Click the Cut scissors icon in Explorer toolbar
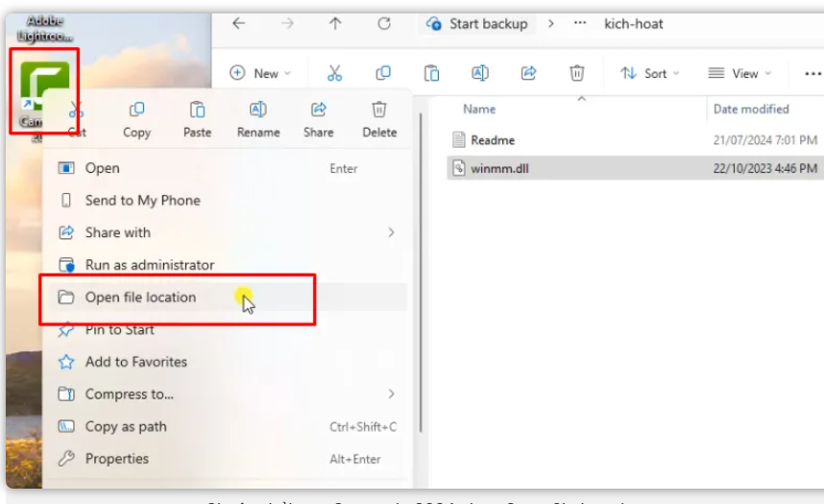824x504 pixels. (x=334, y=73)
